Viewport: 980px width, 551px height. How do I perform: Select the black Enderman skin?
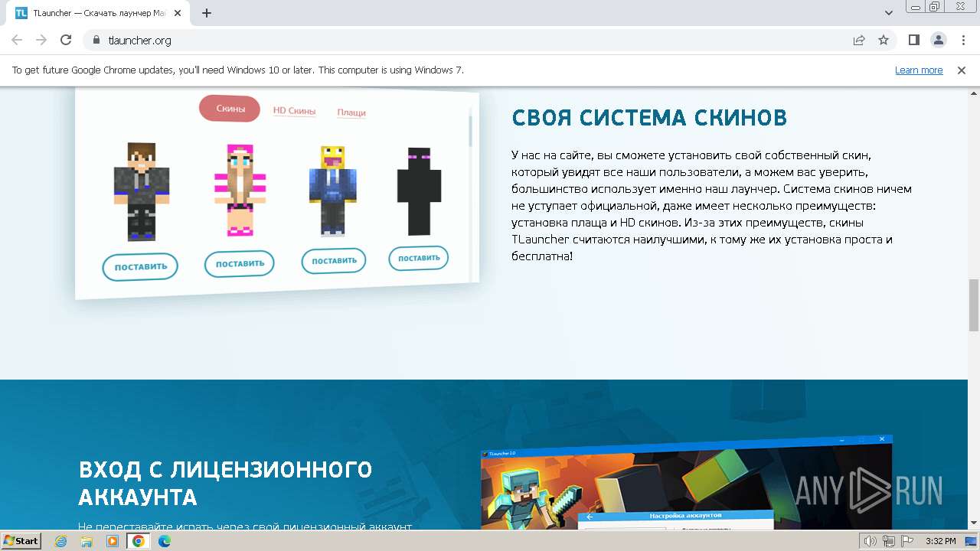419,191
